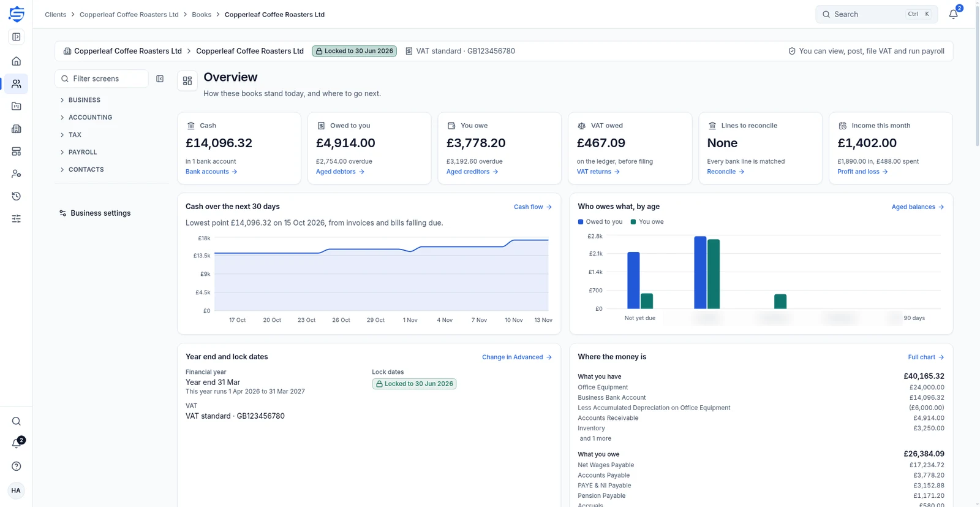
Task: Click the and 1 more text
Action: (x=595, y=439)
